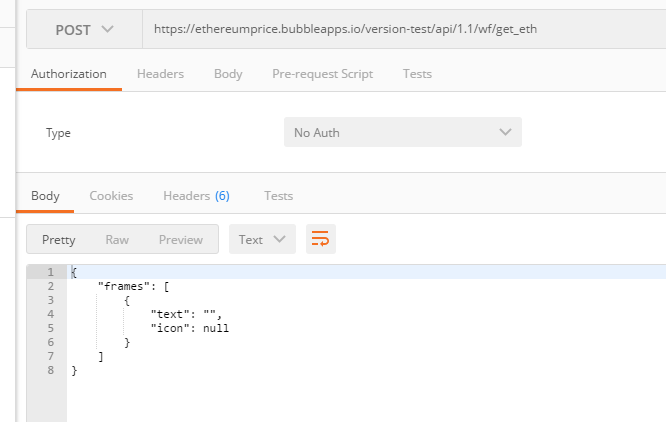The width and height of the screenshot is (666, 422).
Task: Expand the No Auth type dropdown
Action: click(x=402, y=132)
